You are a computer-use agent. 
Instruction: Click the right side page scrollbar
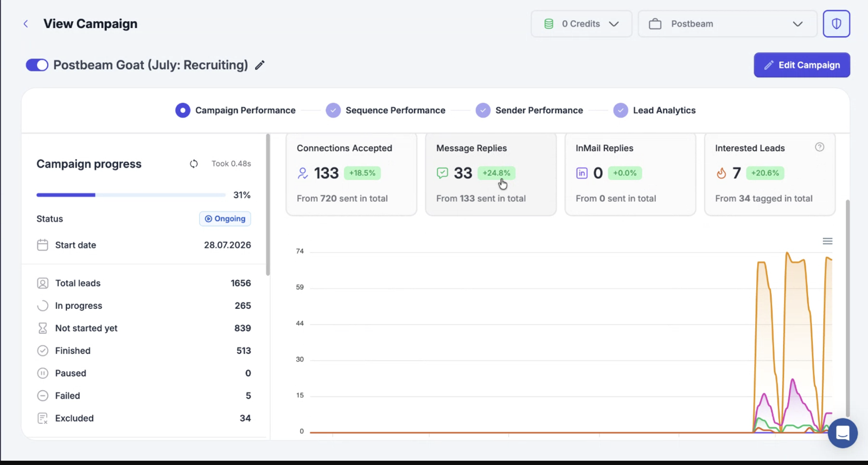point(847,309)
